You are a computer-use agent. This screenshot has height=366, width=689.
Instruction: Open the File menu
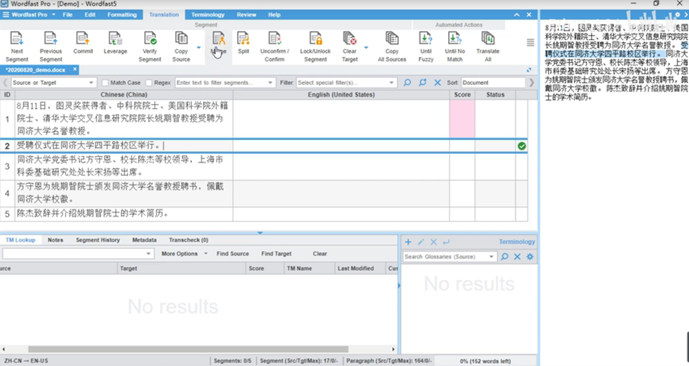click(68, 14)
